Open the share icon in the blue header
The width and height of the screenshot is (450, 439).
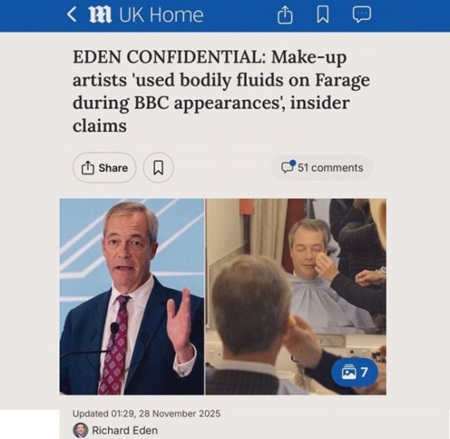(285, 15)
